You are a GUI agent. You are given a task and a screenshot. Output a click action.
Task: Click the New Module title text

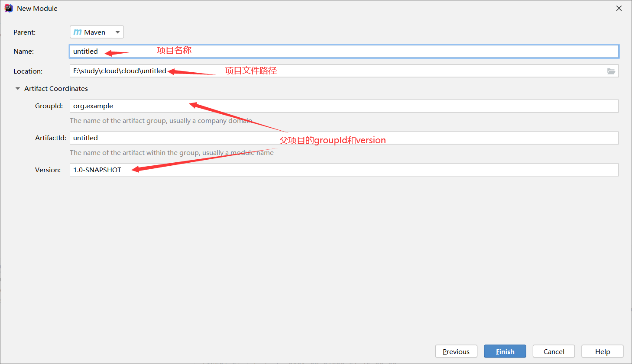click(x=37, y=8)
